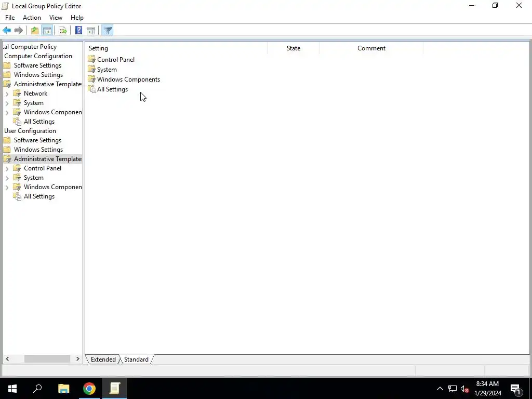
Task: Select All Settings under Computer Configuration
Action: 39,122
